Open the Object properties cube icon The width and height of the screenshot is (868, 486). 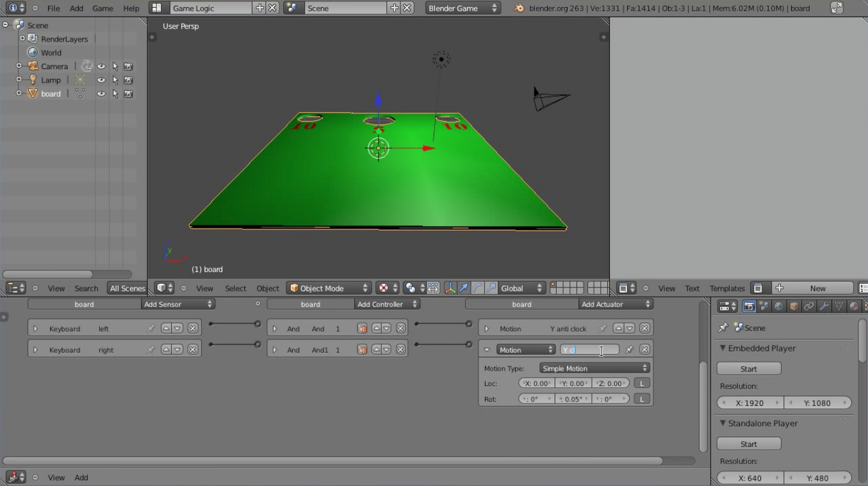(794, 307)
